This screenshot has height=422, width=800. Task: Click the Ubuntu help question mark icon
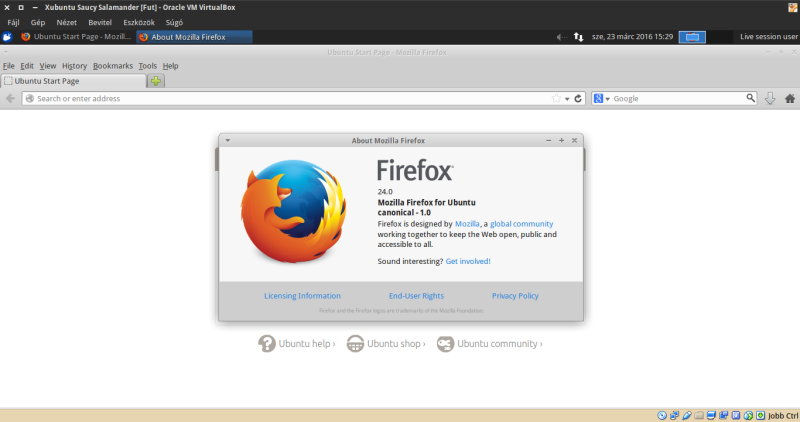266,343
